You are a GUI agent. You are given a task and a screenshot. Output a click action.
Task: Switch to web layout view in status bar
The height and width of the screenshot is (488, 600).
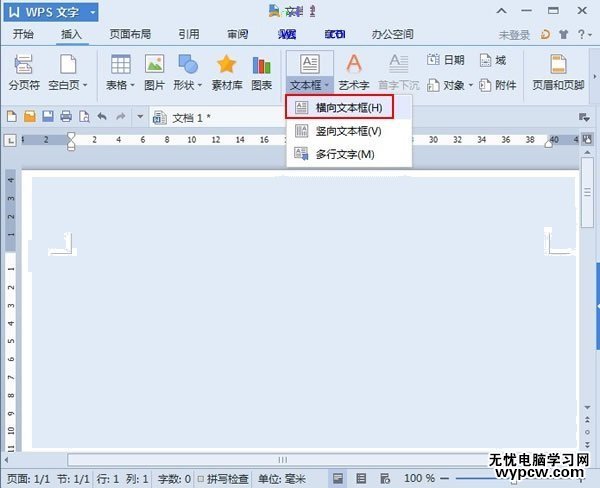coord(385,478)
